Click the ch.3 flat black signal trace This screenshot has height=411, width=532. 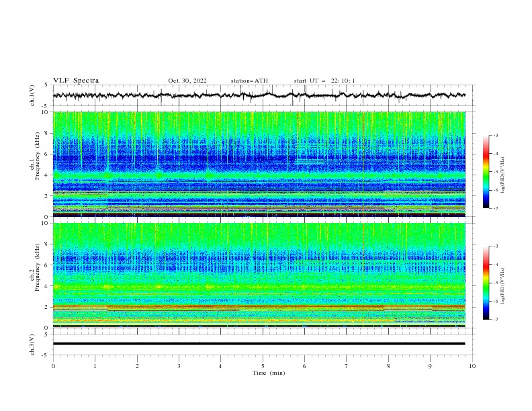click(x=259, y=344)
